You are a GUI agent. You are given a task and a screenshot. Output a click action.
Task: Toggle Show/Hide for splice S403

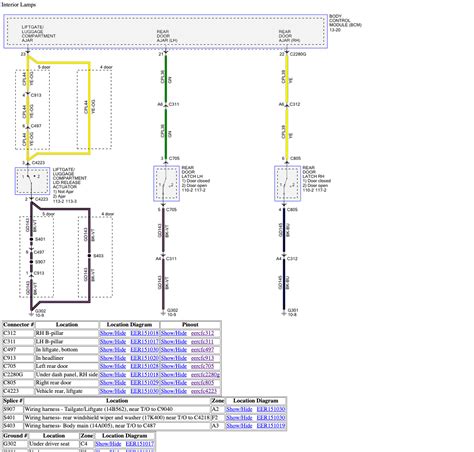pyautogui.click(x=239, y=426)
